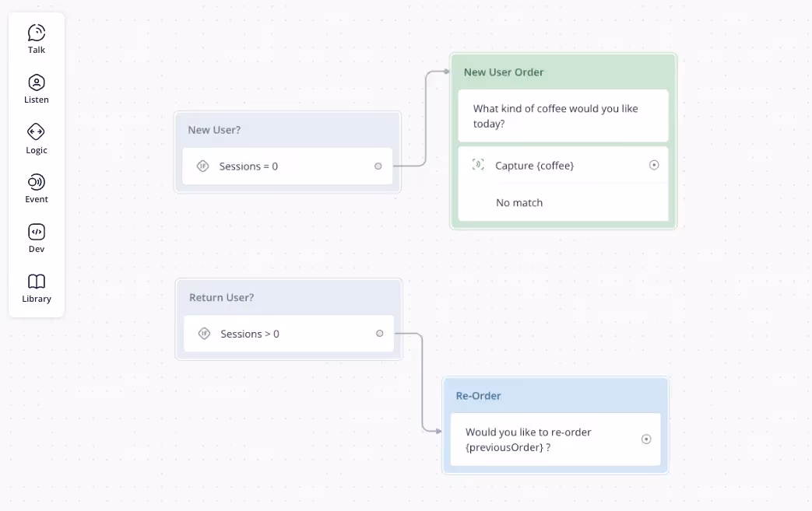Open the Talk steps menu
The height and width of the screenshot is (511, 812).
pyautogui.click(x=37, y=40)
